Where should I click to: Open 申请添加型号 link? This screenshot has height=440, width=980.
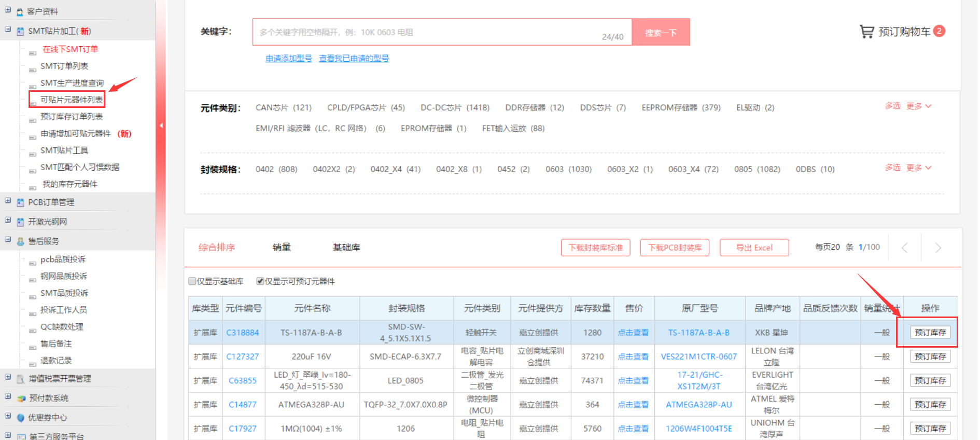pyautogui.click(x=289, y=59)
